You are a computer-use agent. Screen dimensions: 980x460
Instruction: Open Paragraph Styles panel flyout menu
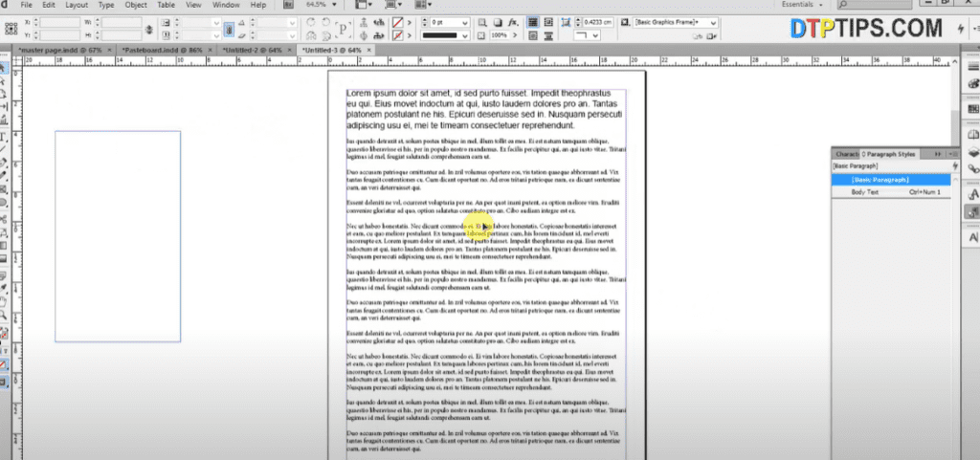pyautogui.click(x=952, y=154)
